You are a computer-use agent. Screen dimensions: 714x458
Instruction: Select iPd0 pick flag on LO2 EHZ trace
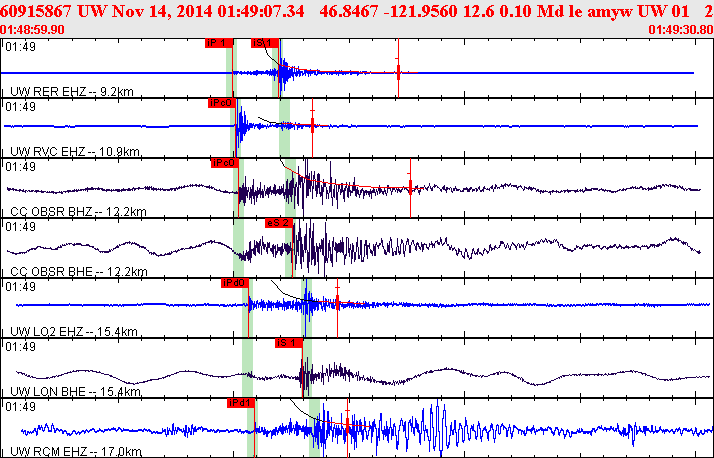point(235,283)
